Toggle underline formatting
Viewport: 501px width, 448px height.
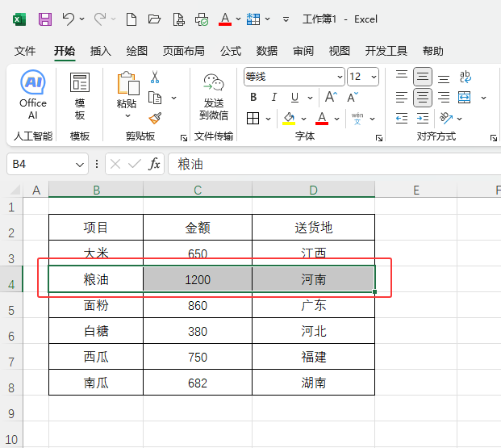pyautogui.click(x=294, y=97)
